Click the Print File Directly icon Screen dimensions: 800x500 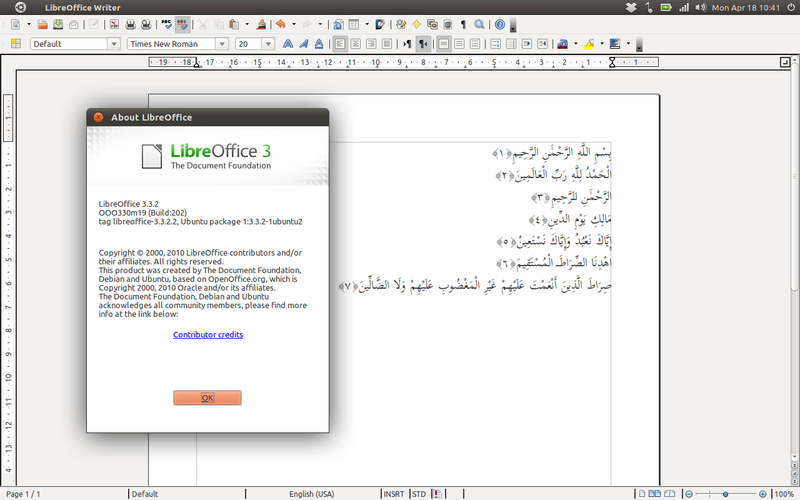(x=131, y=24)
